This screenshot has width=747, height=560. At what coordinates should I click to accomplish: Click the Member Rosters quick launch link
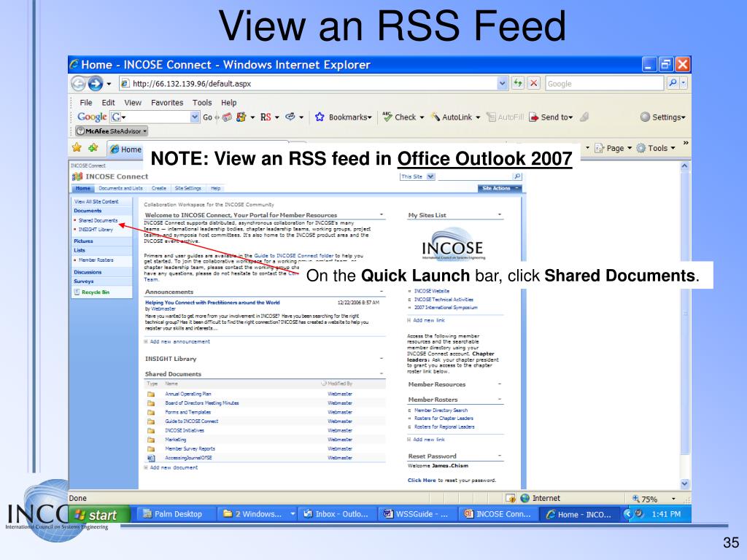coord(96,260)
